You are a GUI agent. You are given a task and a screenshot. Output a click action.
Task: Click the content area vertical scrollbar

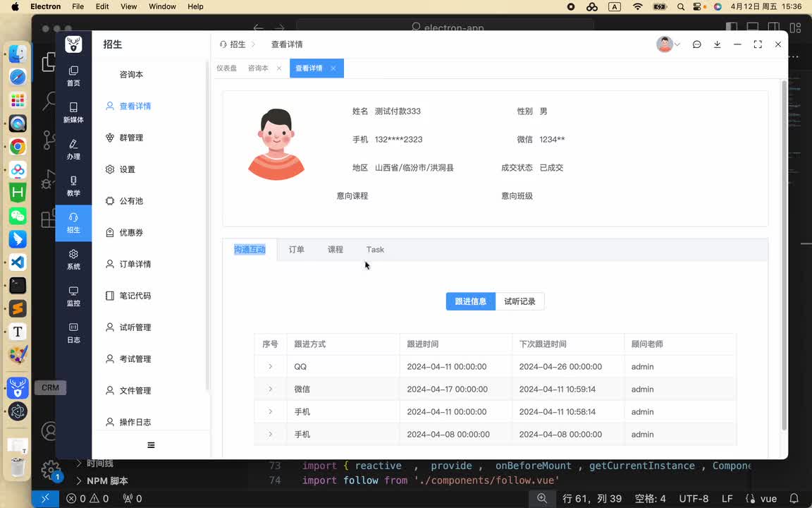coord(784,255)
